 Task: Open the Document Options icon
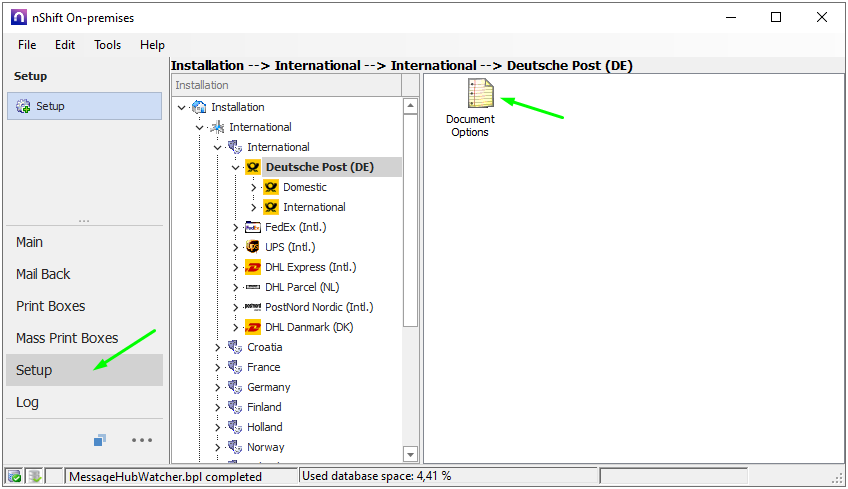[x=481, y=95]
